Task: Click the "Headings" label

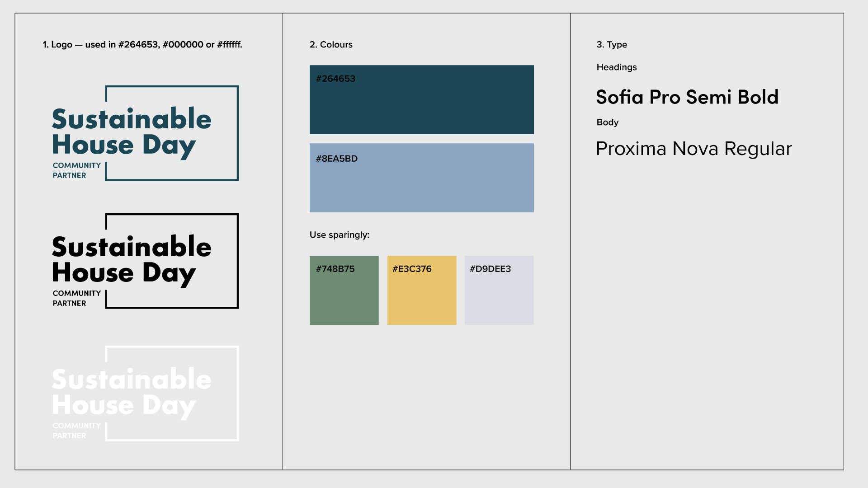Action: 616,67
